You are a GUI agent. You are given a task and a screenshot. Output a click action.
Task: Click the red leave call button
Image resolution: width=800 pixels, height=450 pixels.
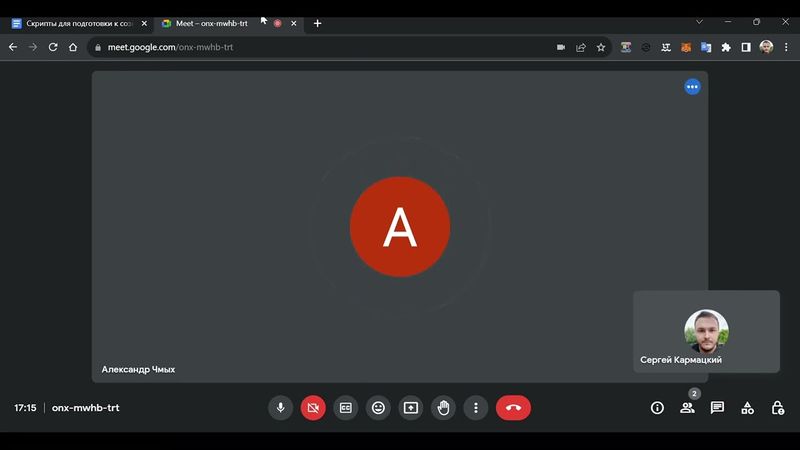click(x=513, y=408)
